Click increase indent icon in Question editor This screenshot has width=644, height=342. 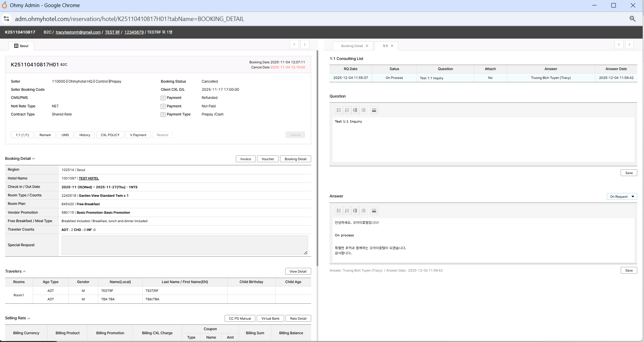355,110
